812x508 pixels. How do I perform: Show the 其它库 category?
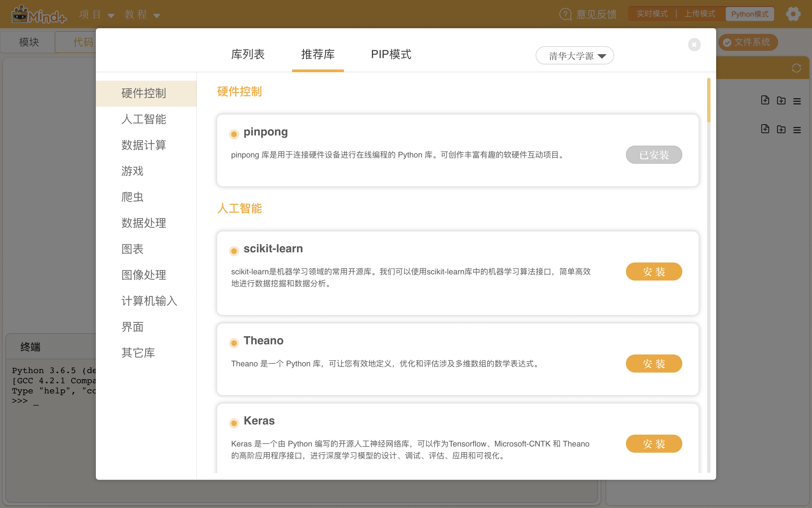click(146, 353)
